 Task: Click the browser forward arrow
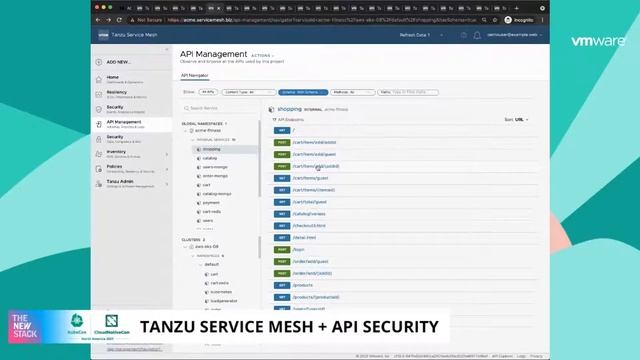click(x=109, y=20)
